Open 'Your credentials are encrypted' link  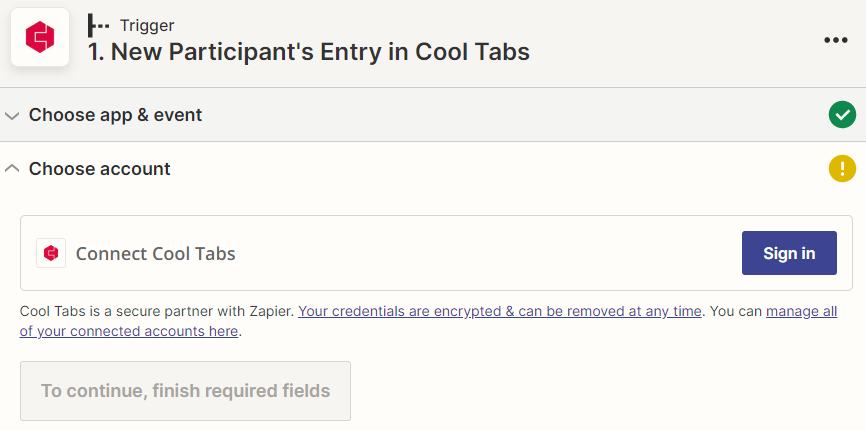click(500, 311)
